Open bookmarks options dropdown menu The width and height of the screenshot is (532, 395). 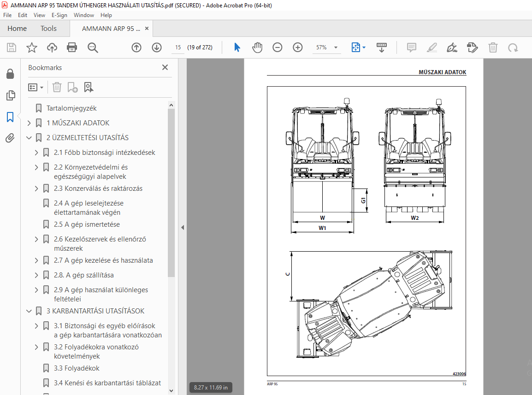pyautogui.click(x=35, y=87)
